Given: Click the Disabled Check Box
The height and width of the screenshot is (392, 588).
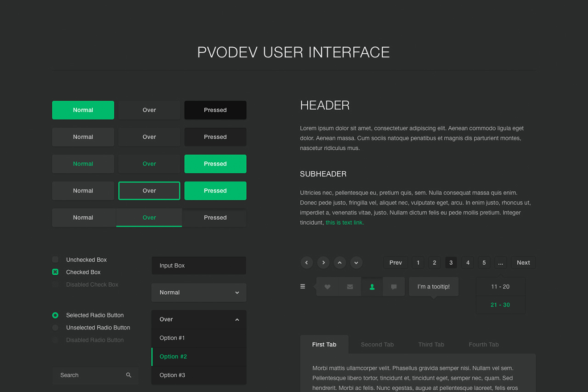Looking at the screenshot, I should coord(55,284).
